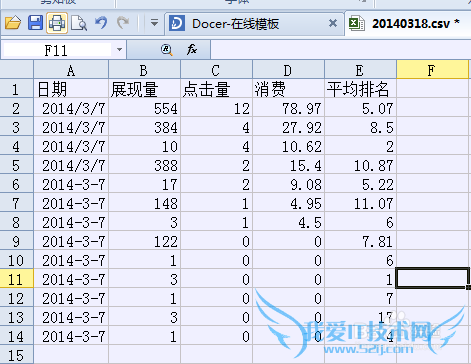Click the 消费 header cell
471x364 pixels.
click(288, 89)
